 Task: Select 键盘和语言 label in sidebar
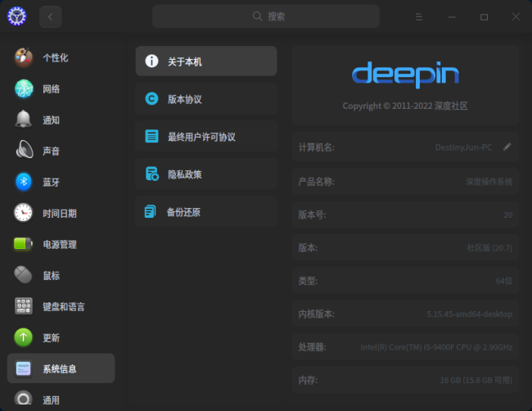[x=64, y=307]
